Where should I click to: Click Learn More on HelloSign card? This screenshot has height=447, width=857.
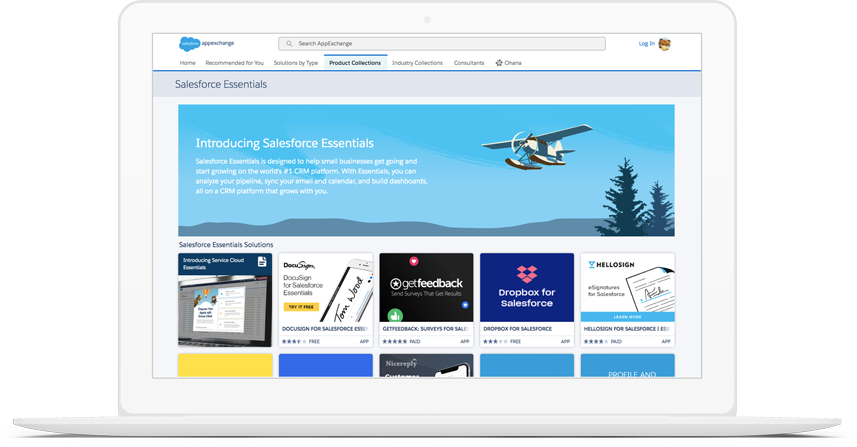(x=627, y=317)
